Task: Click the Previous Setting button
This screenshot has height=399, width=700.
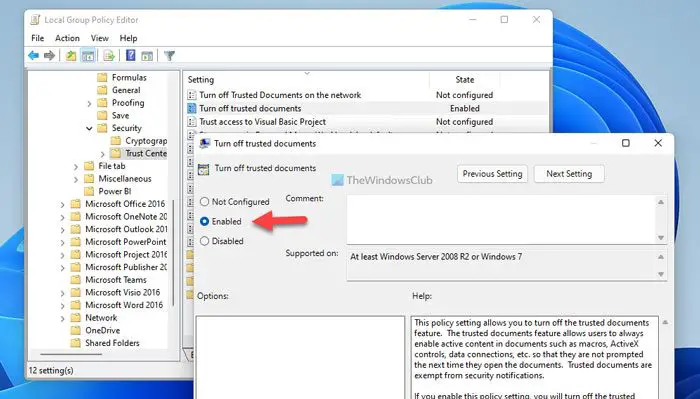Action: tap(492, 174)
